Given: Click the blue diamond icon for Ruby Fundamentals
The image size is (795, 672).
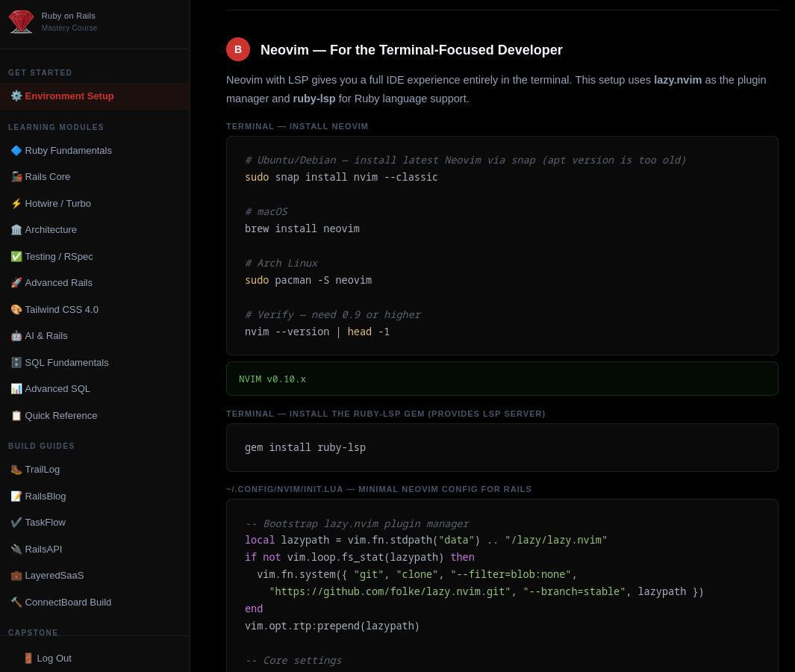Looking at the screenshot, I should 16,151.
